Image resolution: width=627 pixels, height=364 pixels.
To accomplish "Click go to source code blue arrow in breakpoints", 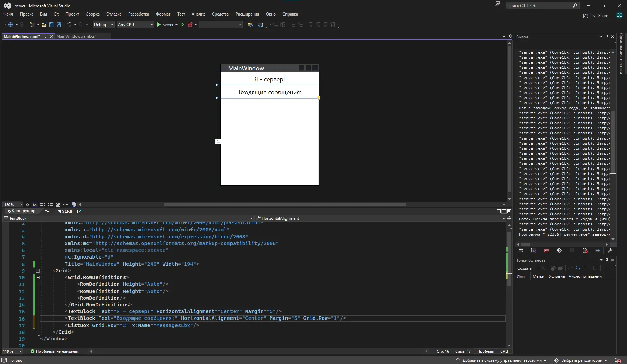I will pos(578,268).
